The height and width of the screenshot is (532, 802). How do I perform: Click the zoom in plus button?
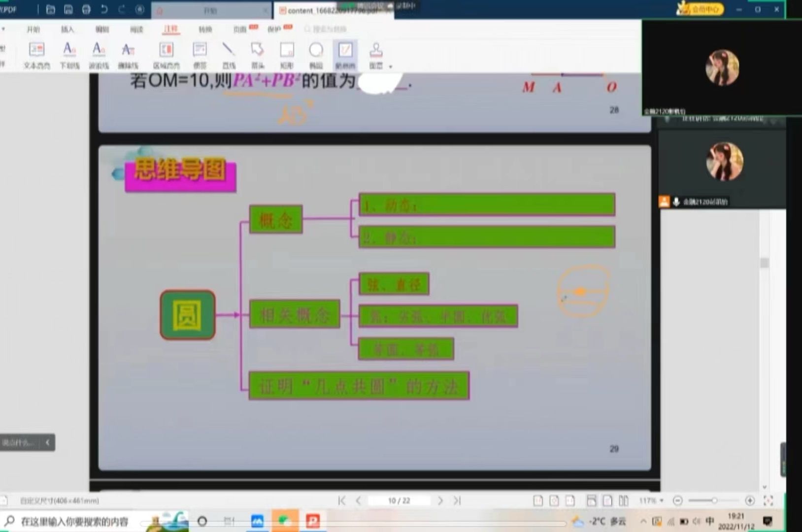pos(750,501)
